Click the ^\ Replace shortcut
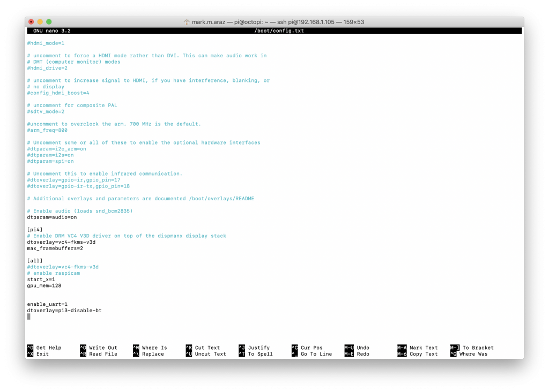 coord(149,354)
